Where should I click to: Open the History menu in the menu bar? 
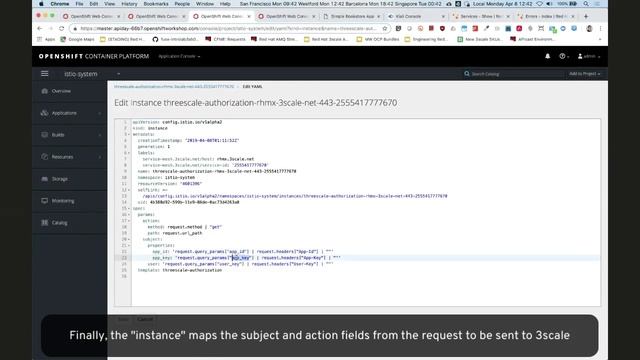click(129, 4)
